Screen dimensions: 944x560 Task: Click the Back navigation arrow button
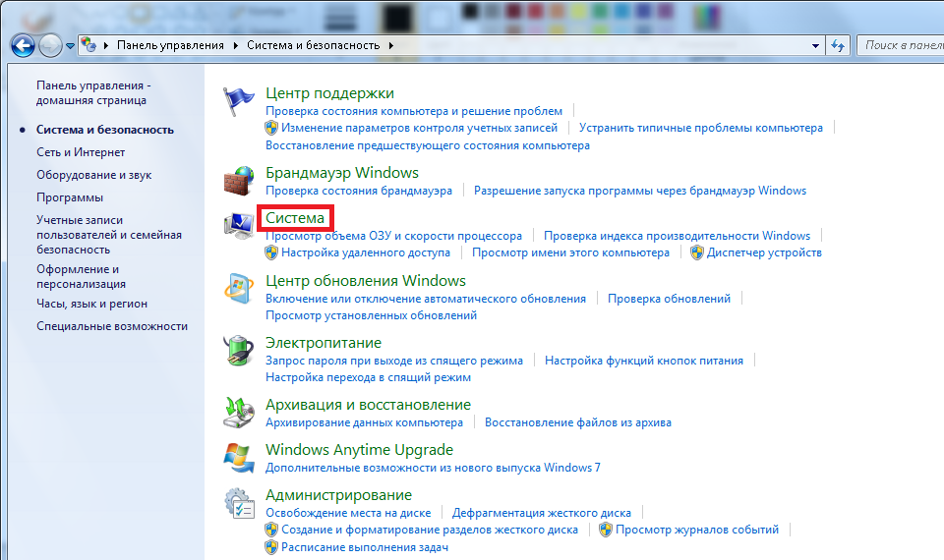point(23,45)
